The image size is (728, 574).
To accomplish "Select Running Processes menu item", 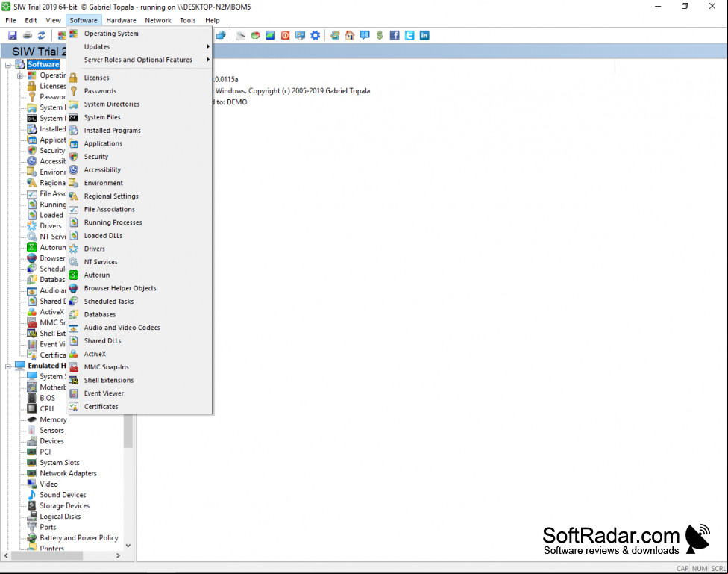I will click(139, 222).
